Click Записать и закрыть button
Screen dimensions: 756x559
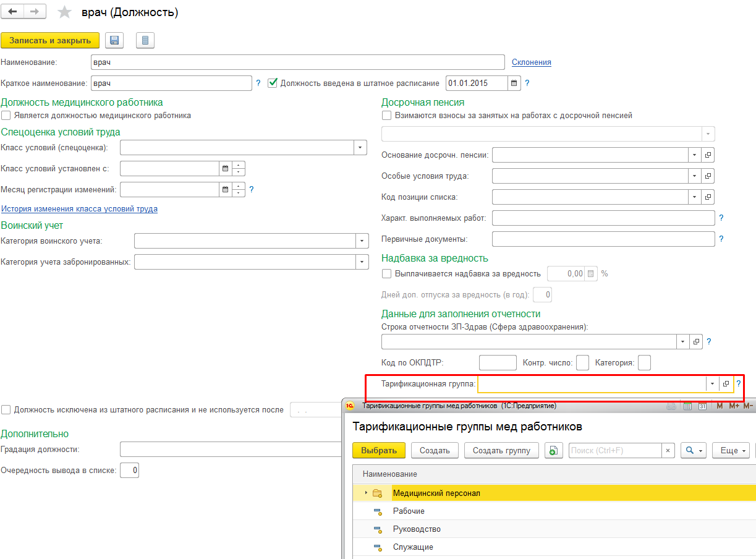tap(50, 40)
